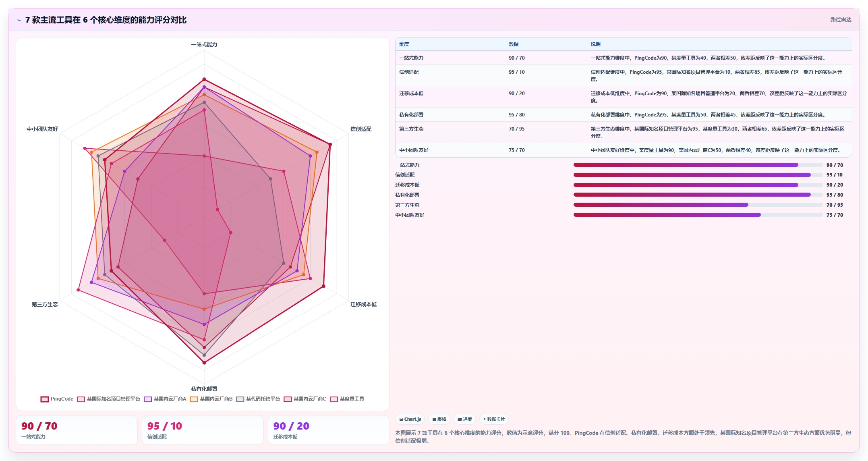The image size is (868, 461).
Task: Click the 95 / 80 value beside the progress bar
Action: point(835,195)
